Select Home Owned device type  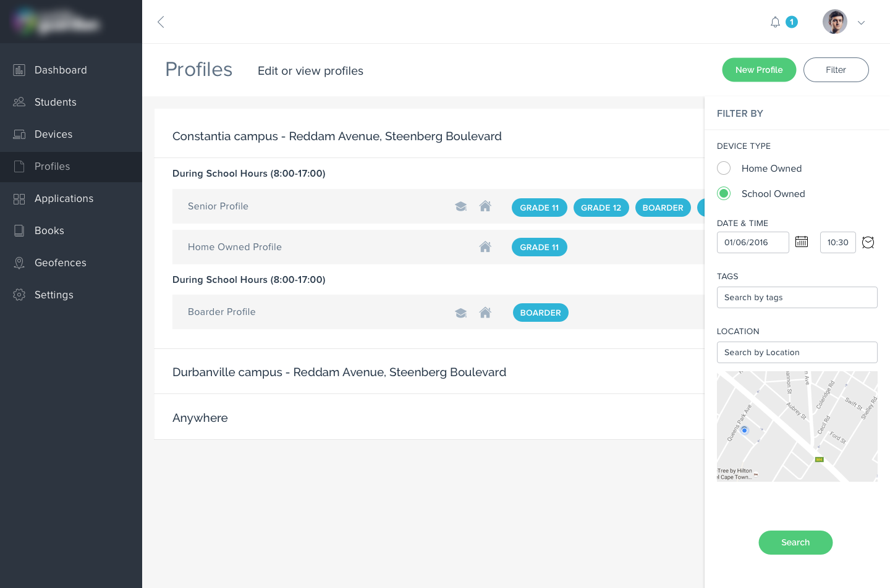[724, 169]
